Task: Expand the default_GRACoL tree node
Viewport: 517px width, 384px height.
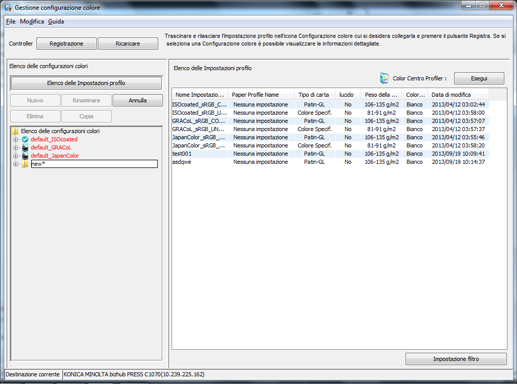Action: [x=15, y=148]
